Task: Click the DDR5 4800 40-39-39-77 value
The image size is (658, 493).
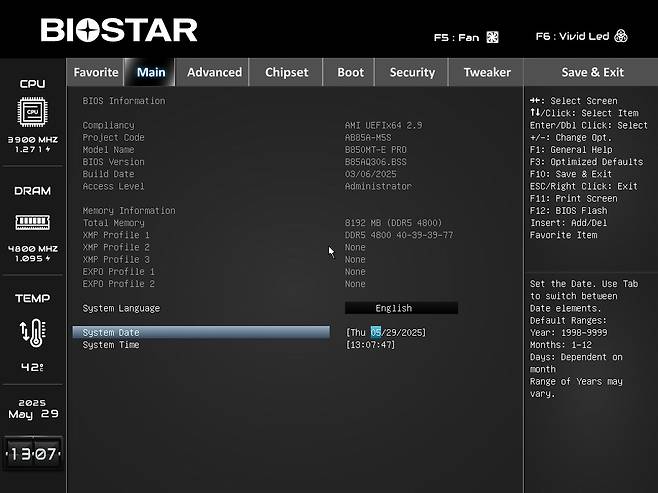Action: pyautogui.click(x=399, y=235)
